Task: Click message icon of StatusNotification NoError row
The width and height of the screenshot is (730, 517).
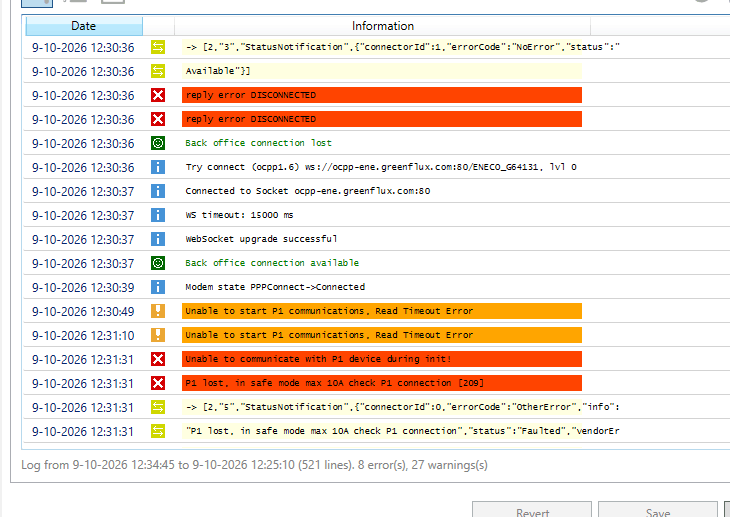Action: (x=158, y=47)
